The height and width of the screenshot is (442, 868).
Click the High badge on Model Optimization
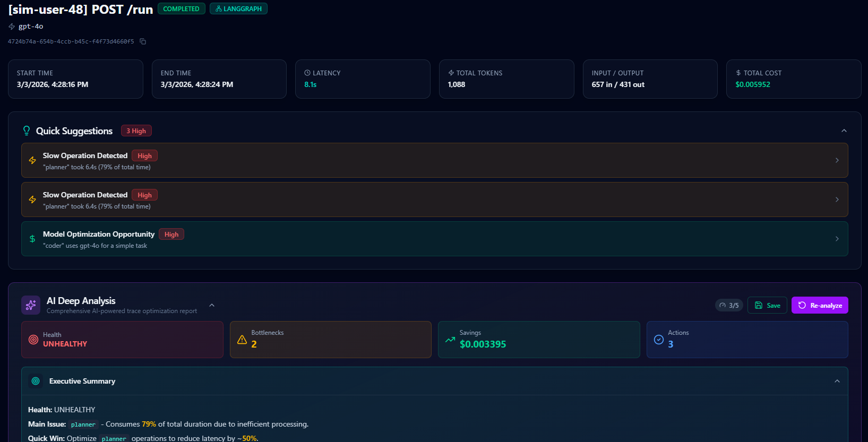[171, 235]
